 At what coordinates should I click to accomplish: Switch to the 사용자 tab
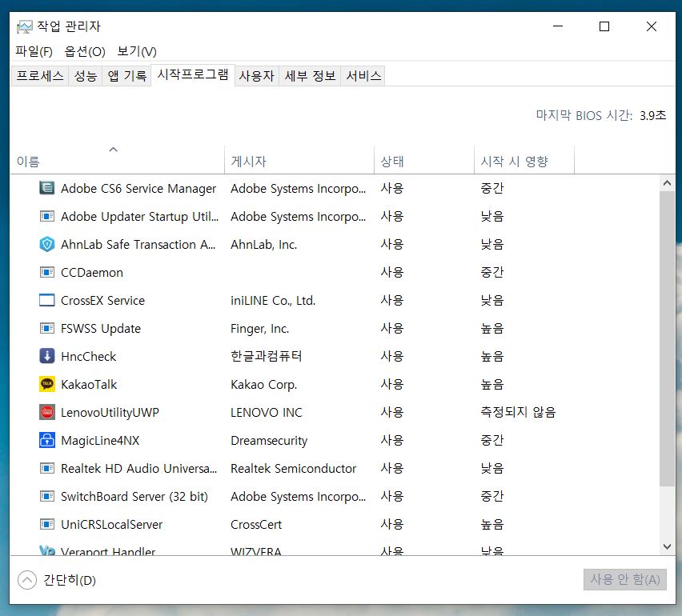pyautogui.click(x=257, y=76)
